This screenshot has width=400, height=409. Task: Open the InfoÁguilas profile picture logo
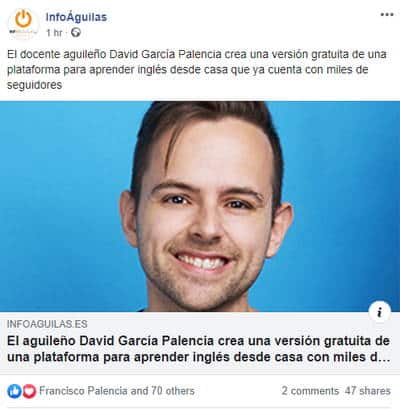[x=23, y=24]
